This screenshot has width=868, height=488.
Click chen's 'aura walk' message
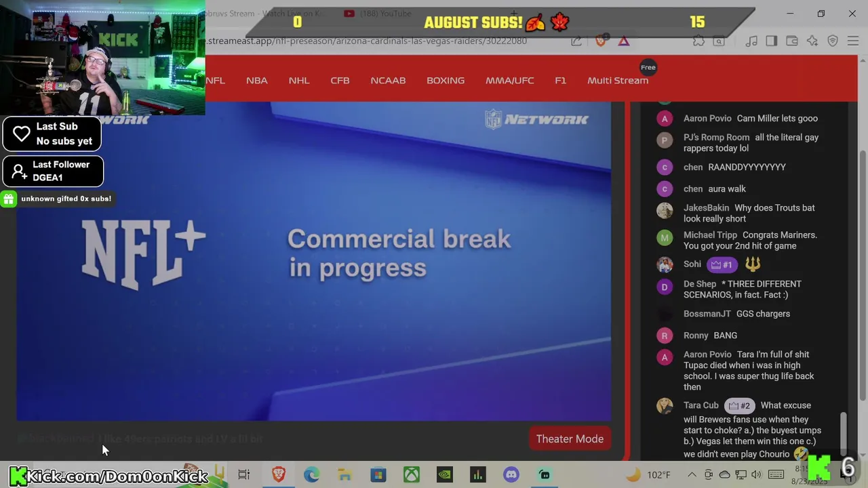(x=726, y=188)
